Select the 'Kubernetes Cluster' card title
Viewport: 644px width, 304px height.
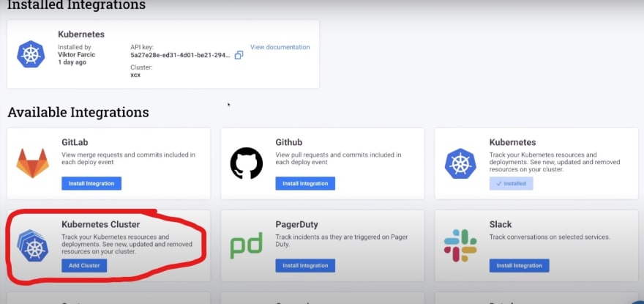[x=101, y=225]
